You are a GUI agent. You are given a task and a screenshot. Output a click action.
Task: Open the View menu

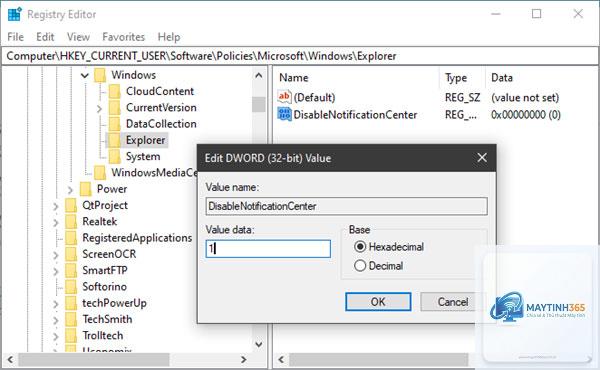[x=78, y=37]
